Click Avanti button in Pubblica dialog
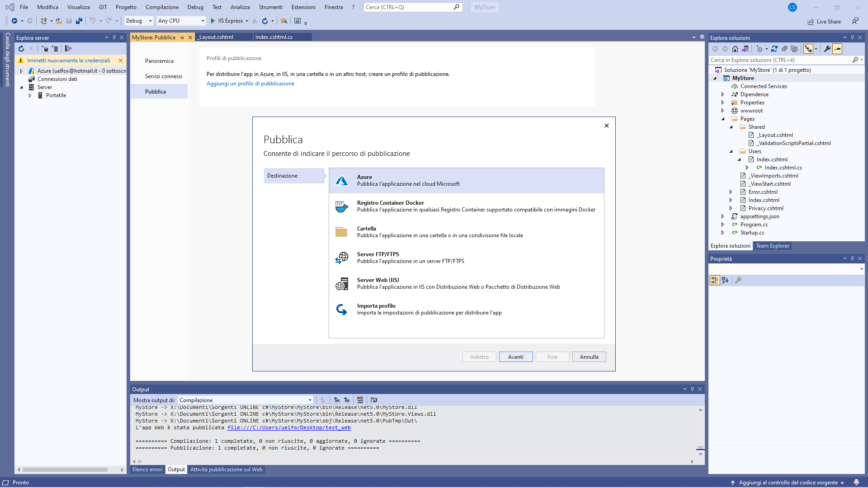The height and width of the screenshot is (488, 868). [x=516, y=357]
